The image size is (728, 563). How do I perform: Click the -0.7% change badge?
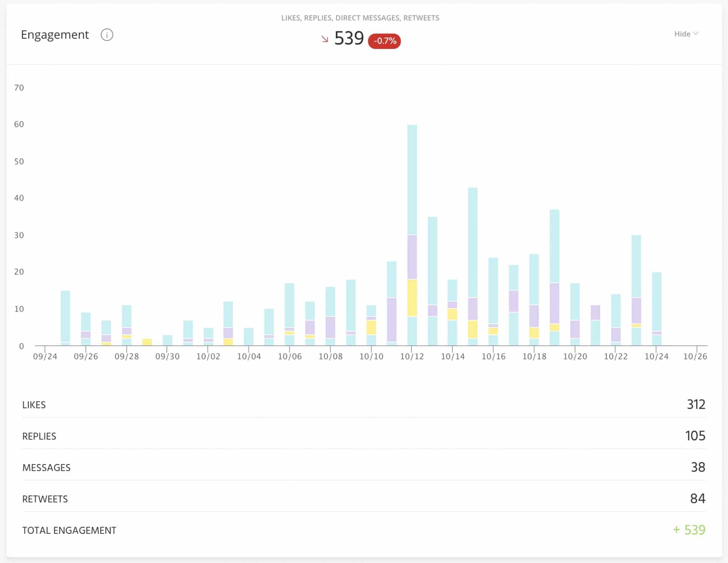coord(384,41)
